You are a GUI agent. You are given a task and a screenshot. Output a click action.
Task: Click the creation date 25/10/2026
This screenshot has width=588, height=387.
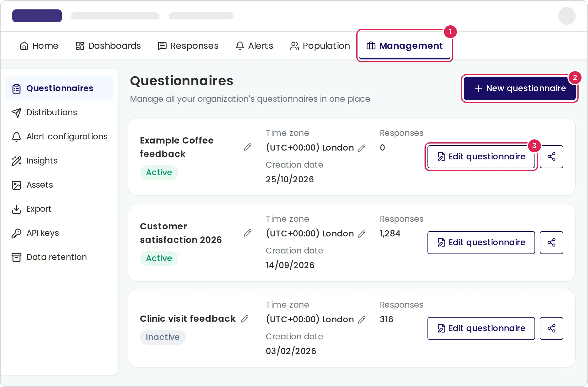click(x=290, y=179)
